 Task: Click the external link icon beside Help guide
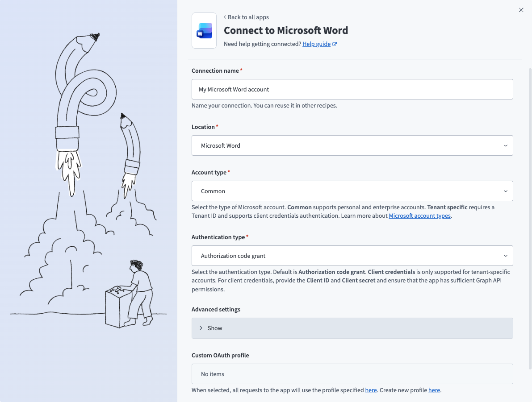pyautogui.click(x=334, y=44)
